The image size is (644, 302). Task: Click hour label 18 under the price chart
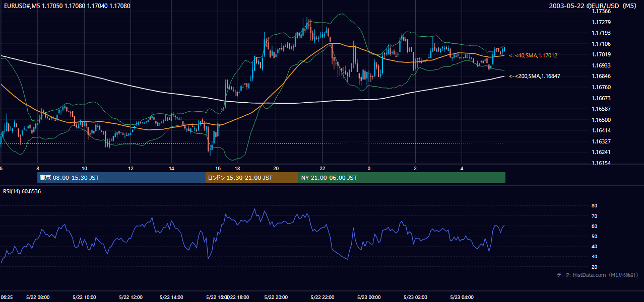(237, 168)
